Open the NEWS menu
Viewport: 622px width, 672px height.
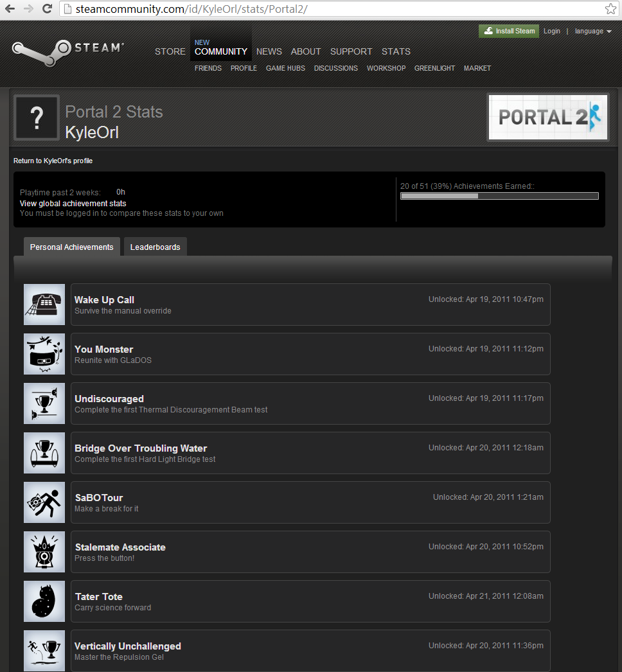coord(269,51)
